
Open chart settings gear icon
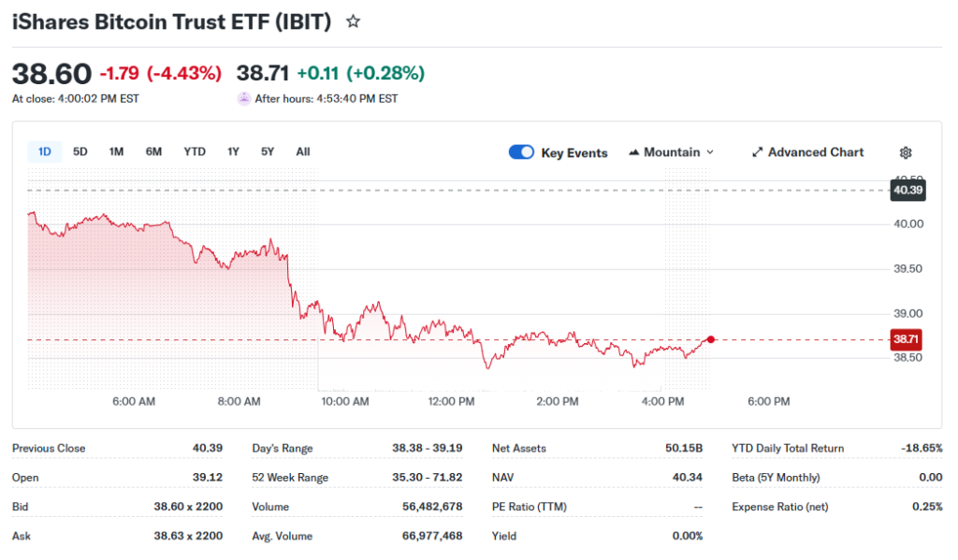905,152
